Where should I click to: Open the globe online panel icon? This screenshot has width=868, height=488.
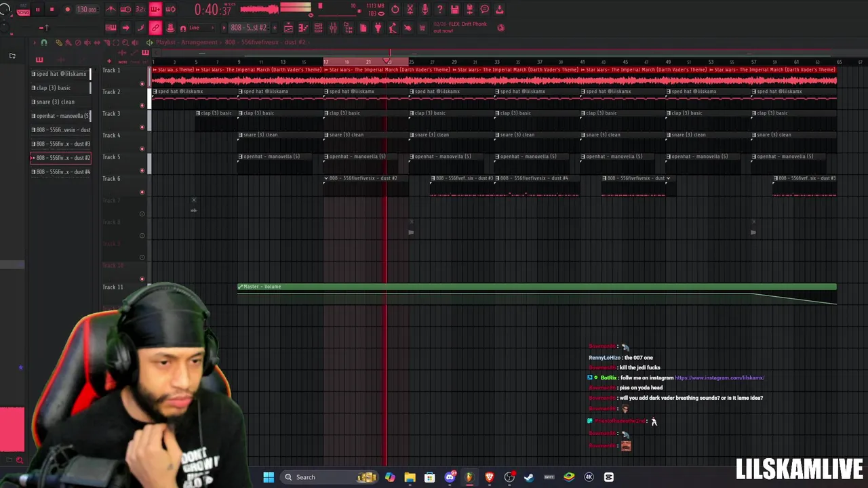pyautogui.click(x=501, y=28)
